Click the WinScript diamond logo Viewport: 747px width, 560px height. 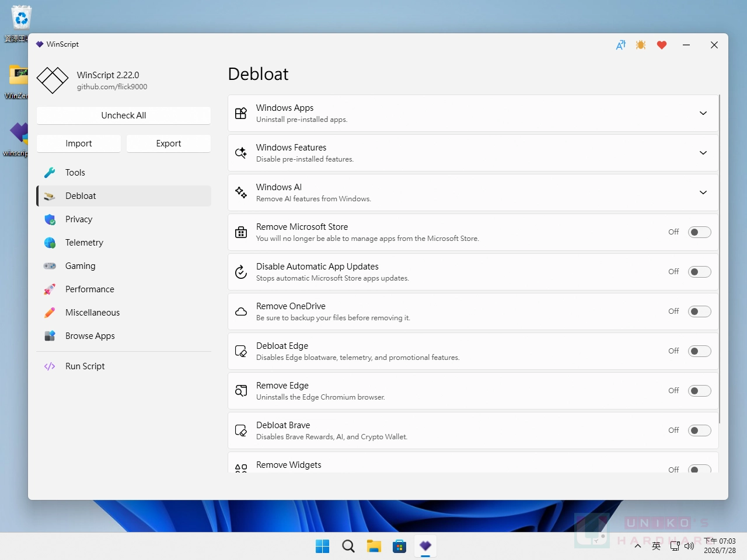[x=53, y=80]
